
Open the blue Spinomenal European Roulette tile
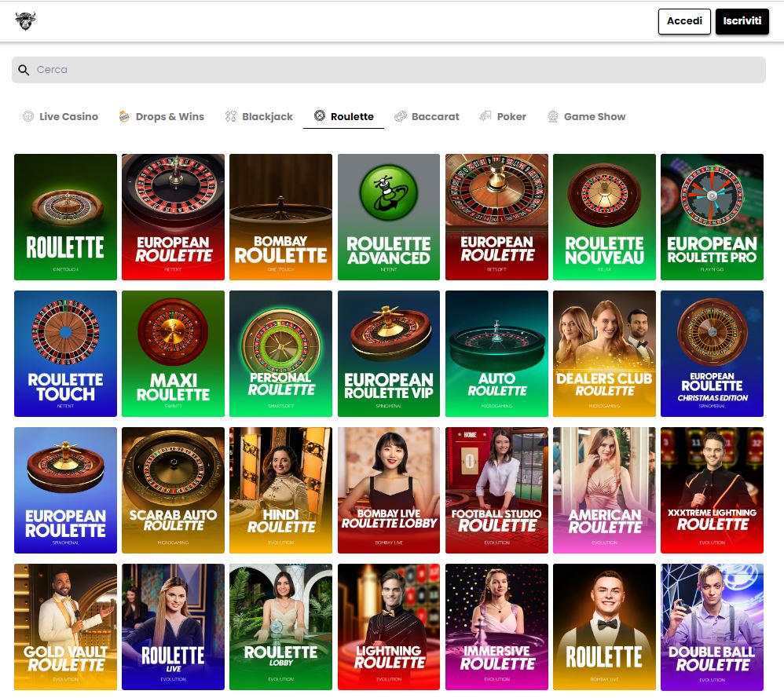[x=65, y=490]
